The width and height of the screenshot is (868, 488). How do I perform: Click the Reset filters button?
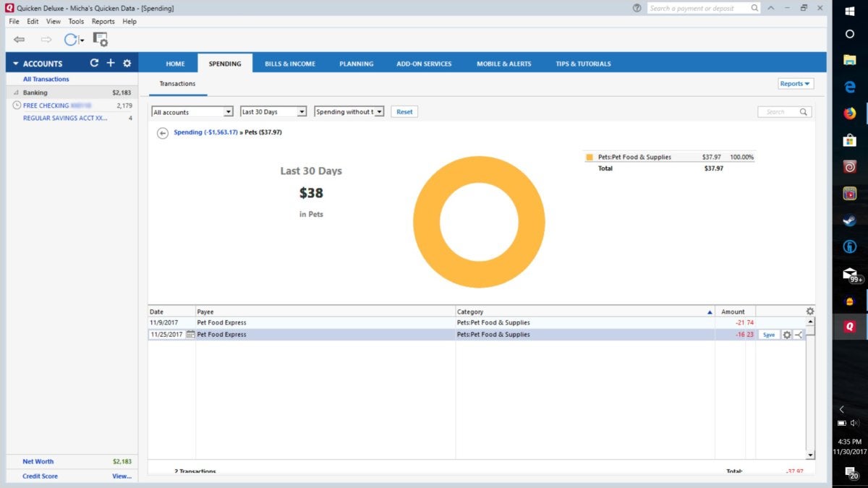pyautogui.click(x=404, y=112)
